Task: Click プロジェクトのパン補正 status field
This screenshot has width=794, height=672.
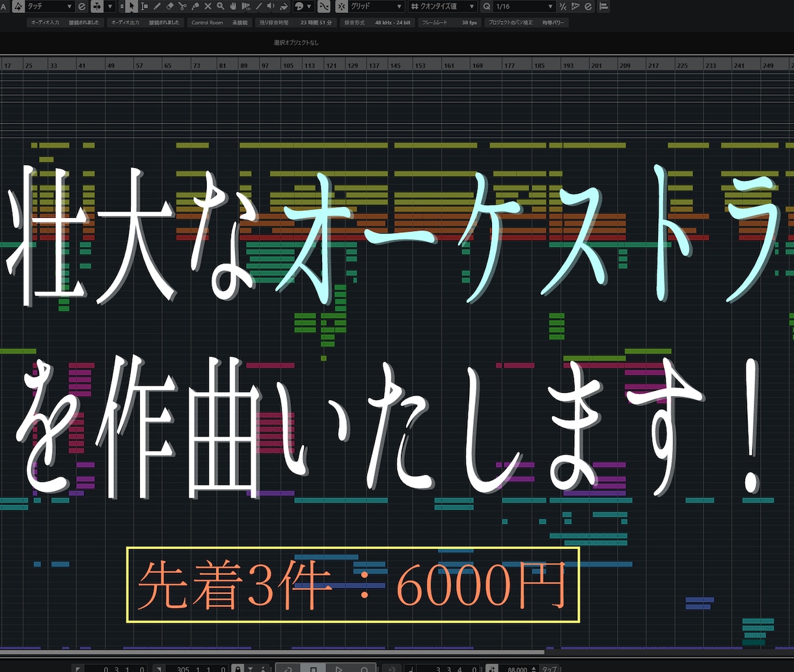Action: (x=527, y=23)
